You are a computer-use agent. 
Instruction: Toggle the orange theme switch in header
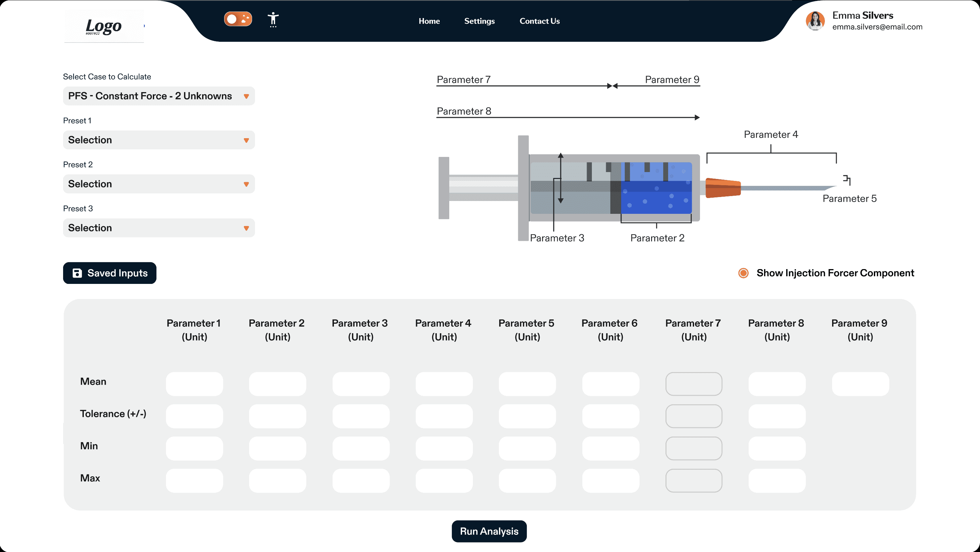pyautogui.click(x=238, y=19)
